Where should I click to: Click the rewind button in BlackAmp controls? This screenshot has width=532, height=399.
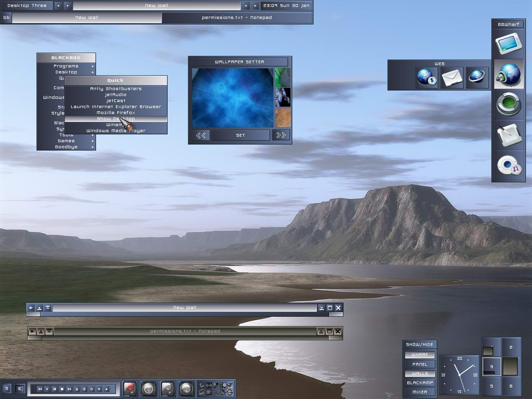coord(40,389)
